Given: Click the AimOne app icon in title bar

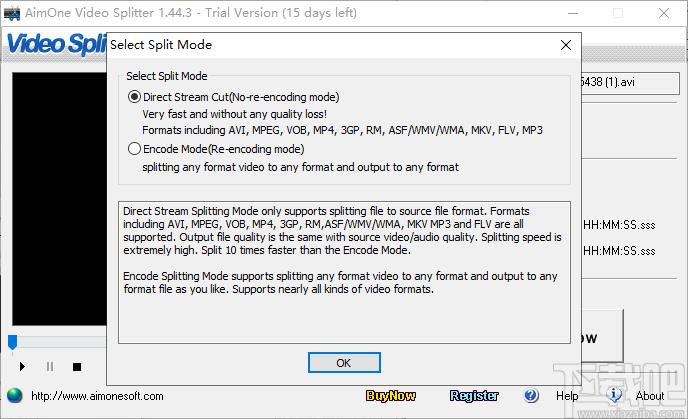Looking at the screenshot, I should 12,13.
